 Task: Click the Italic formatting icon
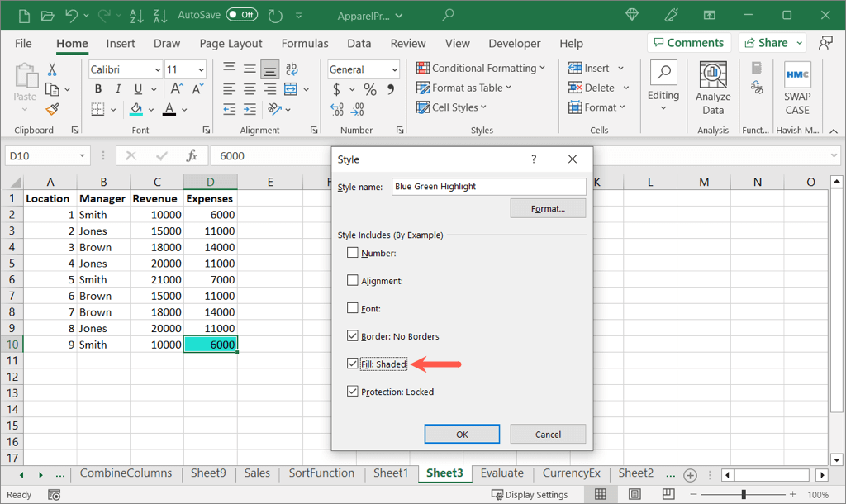[118, 89]
